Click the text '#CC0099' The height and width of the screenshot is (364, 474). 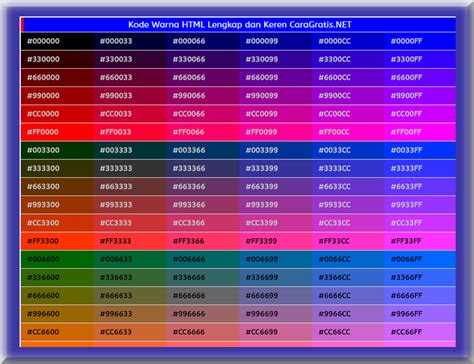click(x=262, y=114)
